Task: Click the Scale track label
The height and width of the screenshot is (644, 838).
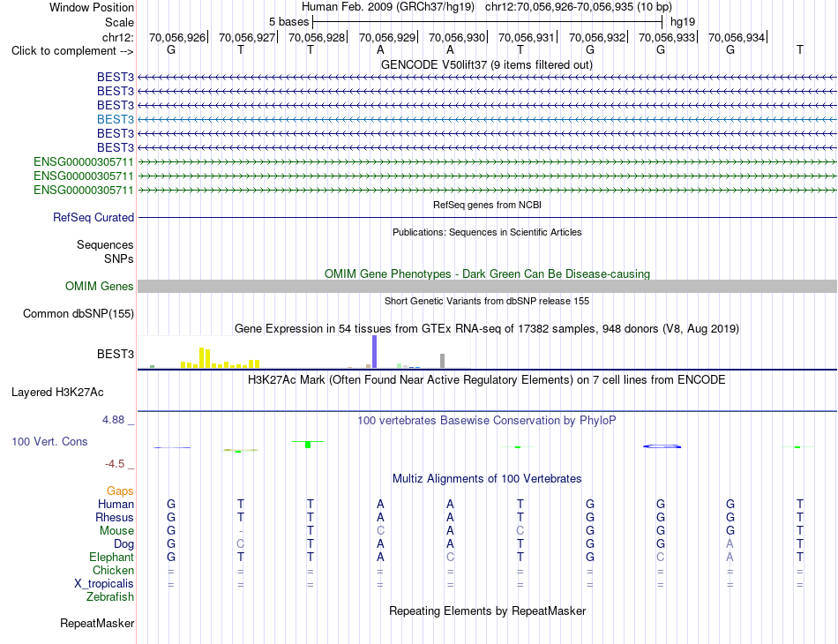Action: point(119,22)
